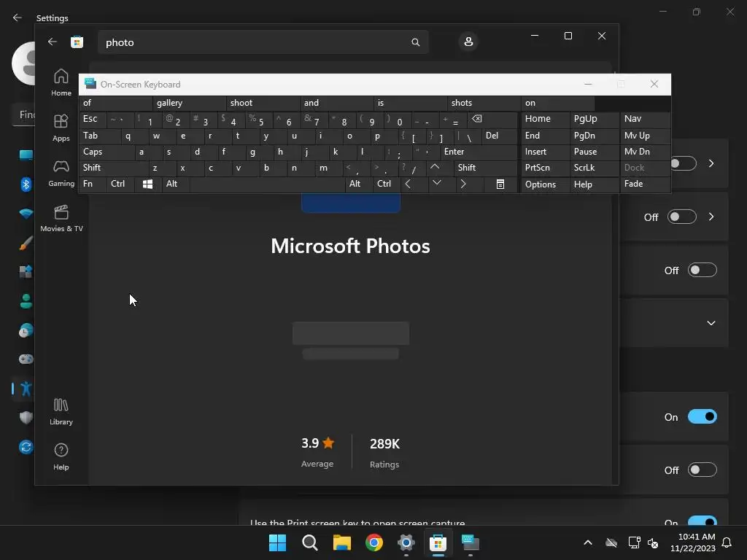Open Apps section in Store sidebar
Screen dimensions: 747x560
(x=61, y=128)
